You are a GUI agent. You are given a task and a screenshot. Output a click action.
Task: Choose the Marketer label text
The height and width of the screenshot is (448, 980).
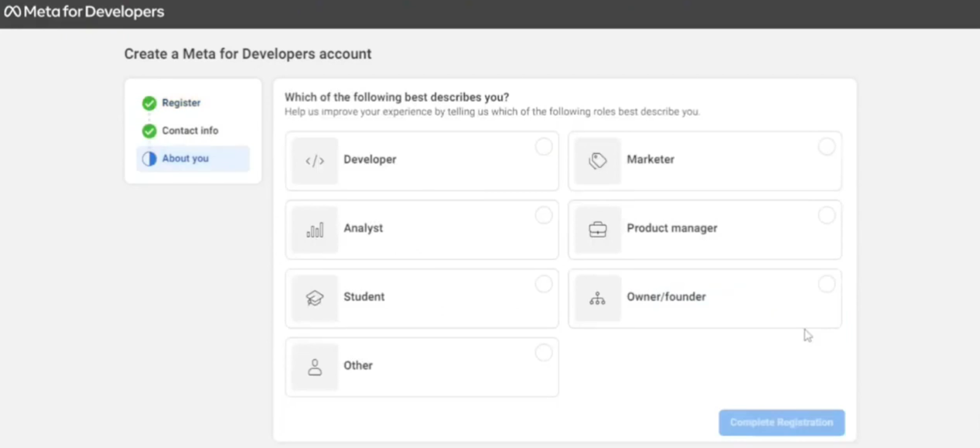[x=650, y=159]
